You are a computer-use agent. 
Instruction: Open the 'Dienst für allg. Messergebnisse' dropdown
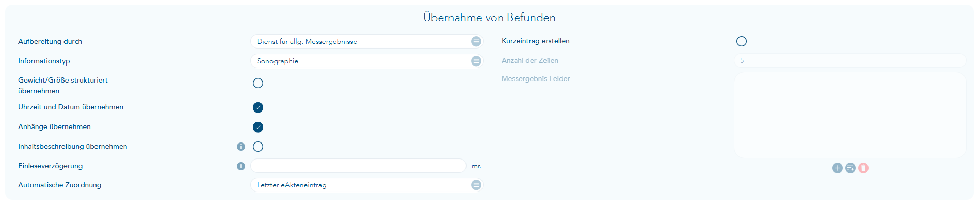click(361, 41)
